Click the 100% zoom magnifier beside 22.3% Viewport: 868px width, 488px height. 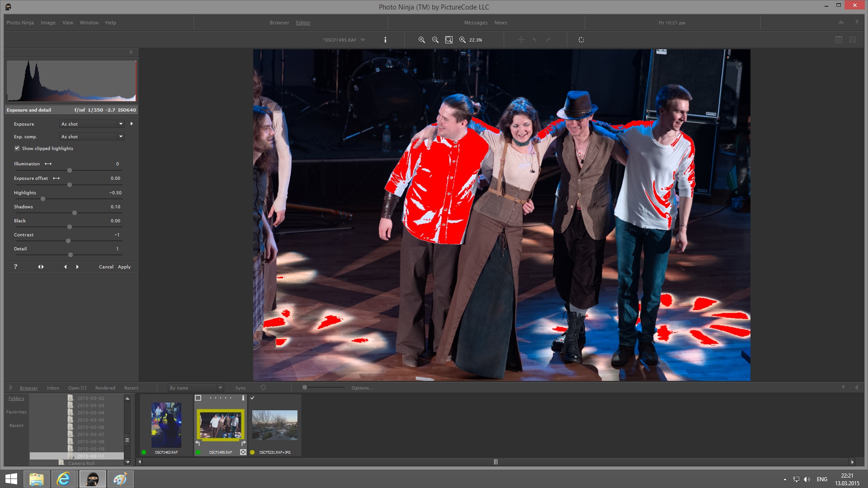462,40
